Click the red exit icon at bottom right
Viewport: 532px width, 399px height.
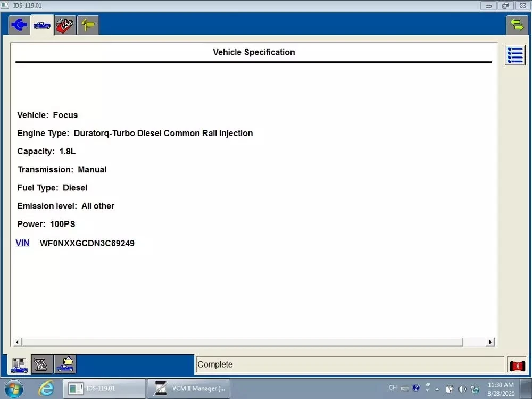[x=518, y=366]
